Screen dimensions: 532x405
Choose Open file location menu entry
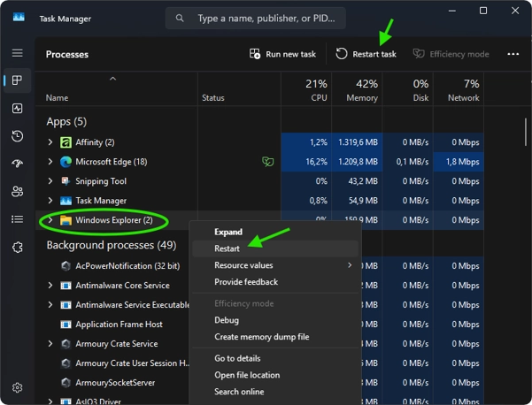[275, 375]
